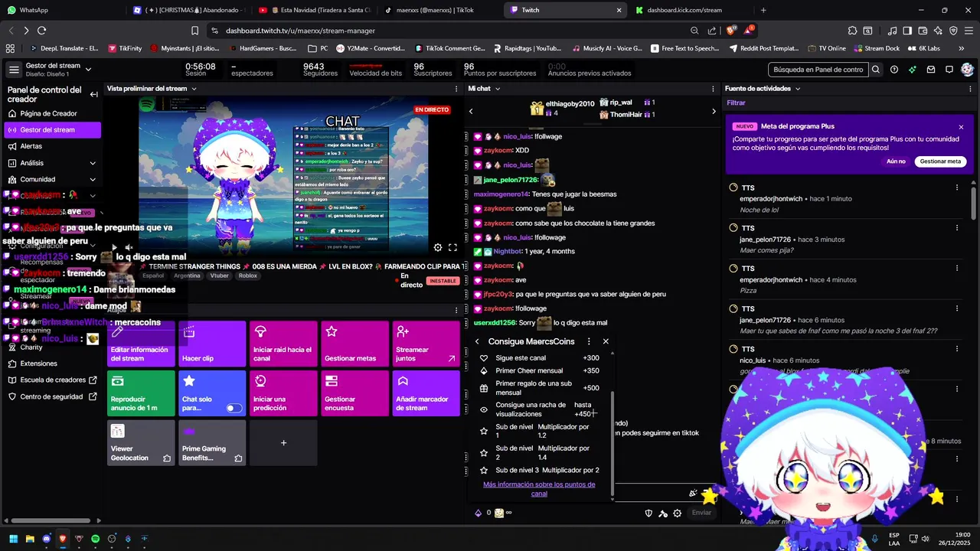Open the green sparkle icon in top bar
980x551 pixels.
click(x=913, y=70)
